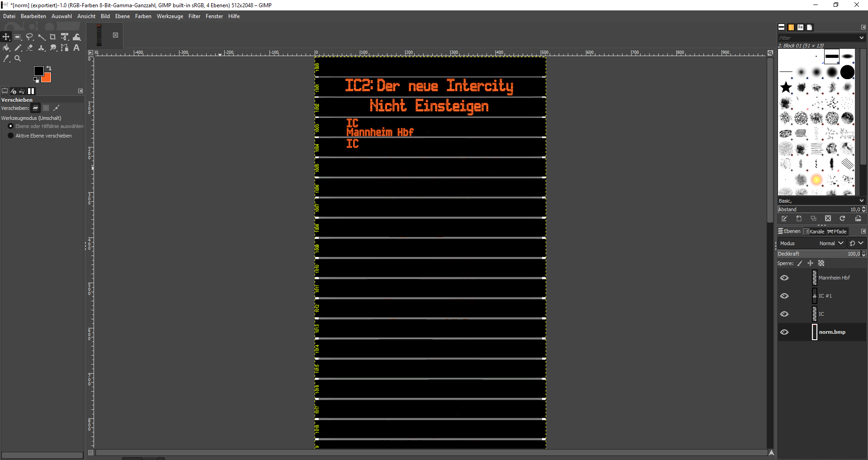Expand the brush Filter tag dropdown
This screenshot has width=868, height=460.
point(862,38)
